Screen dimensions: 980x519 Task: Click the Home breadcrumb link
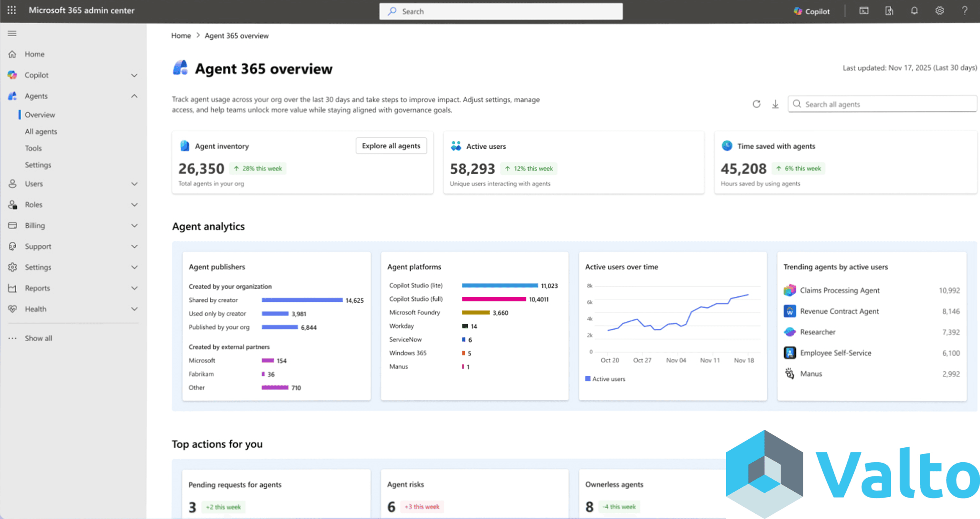click(181, 36)
